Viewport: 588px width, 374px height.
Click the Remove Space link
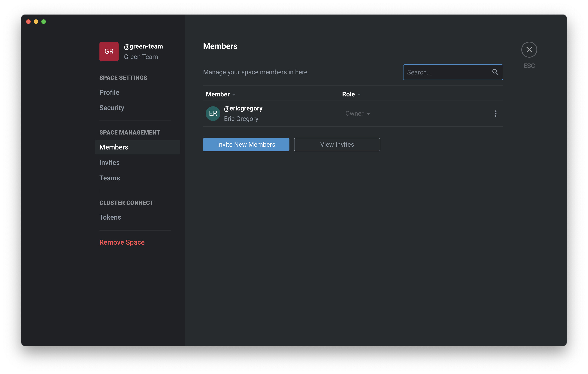122,242
